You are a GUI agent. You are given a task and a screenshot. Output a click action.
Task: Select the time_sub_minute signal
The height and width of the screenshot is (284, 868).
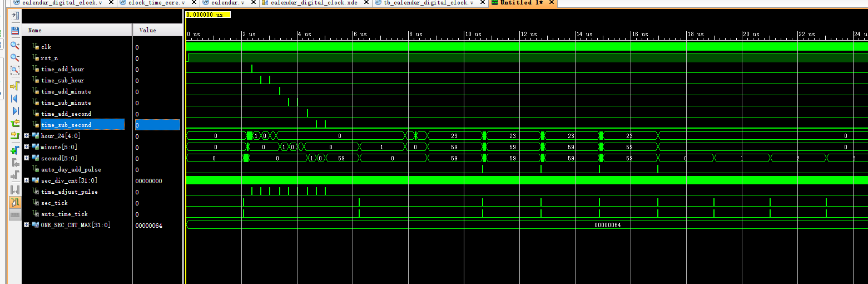click(x=66, y=102)
